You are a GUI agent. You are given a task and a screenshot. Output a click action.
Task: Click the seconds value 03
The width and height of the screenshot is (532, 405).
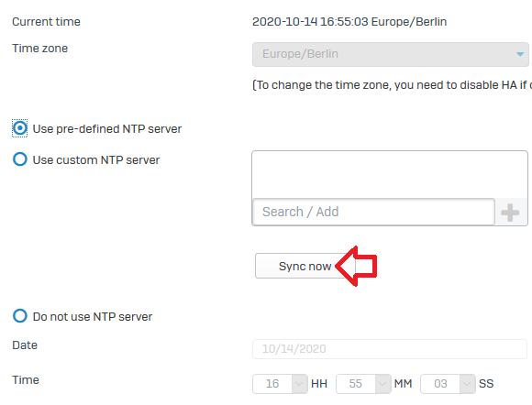point(440,384)
